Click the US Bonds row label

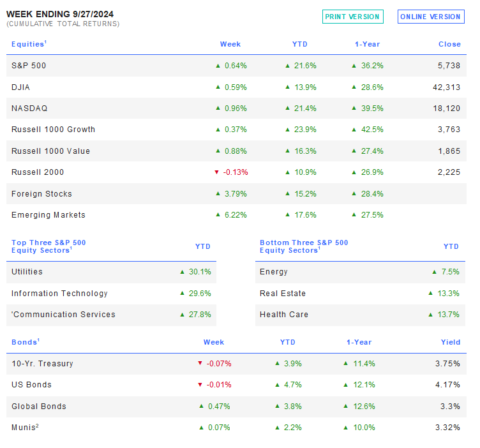31,385
